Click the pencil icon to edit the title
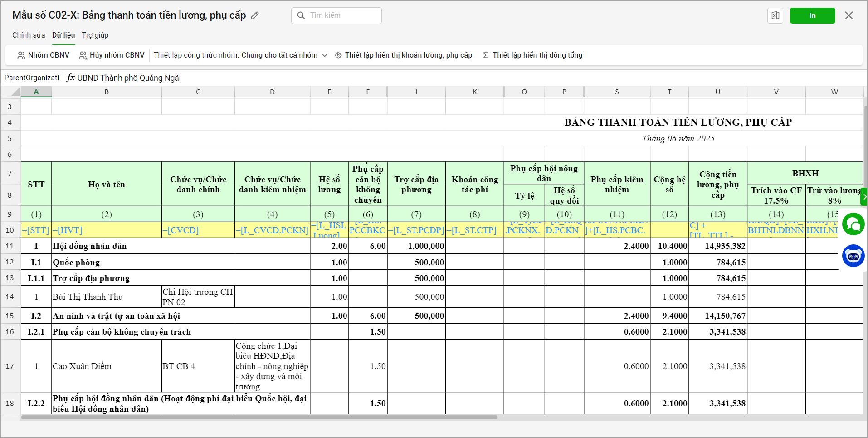Screen dimensions: 868x438 pos(255,15)
